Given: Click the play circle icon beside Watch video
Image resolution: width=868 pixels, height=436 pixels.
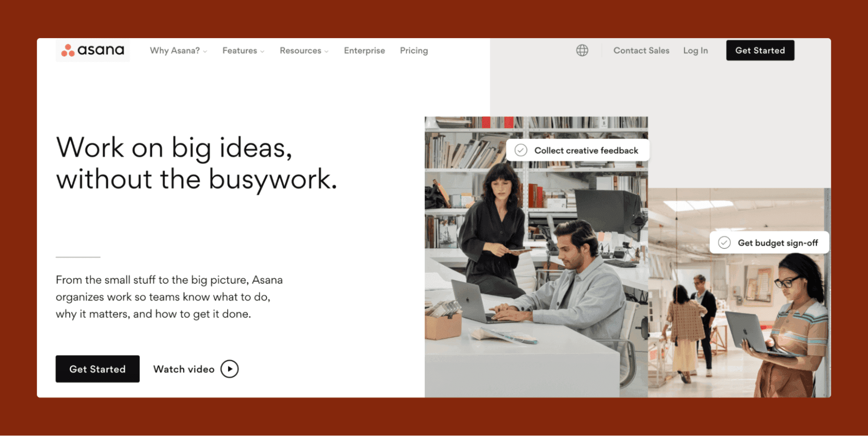Looking at the screenshot, I should [x=229, y=369].
